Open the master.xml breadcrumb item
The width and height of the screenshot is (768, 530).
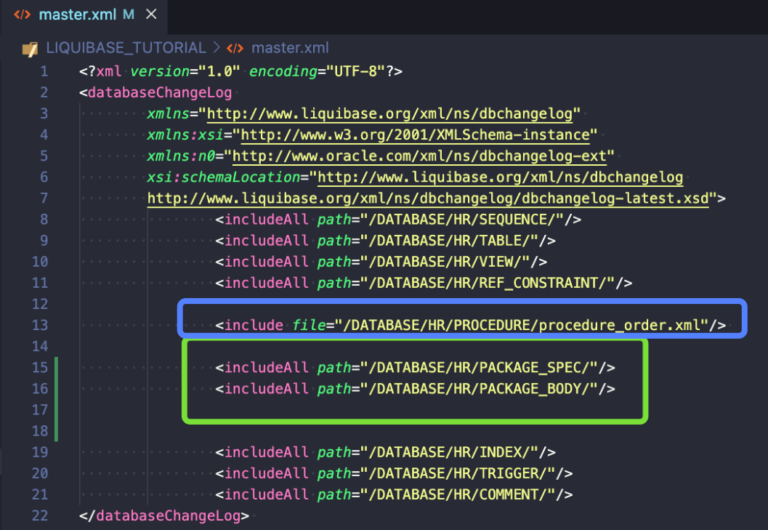289,48
